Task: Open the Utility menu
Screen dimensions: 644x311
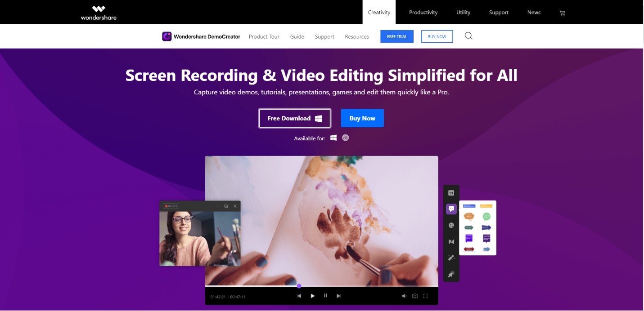Action: pos(463,12)
